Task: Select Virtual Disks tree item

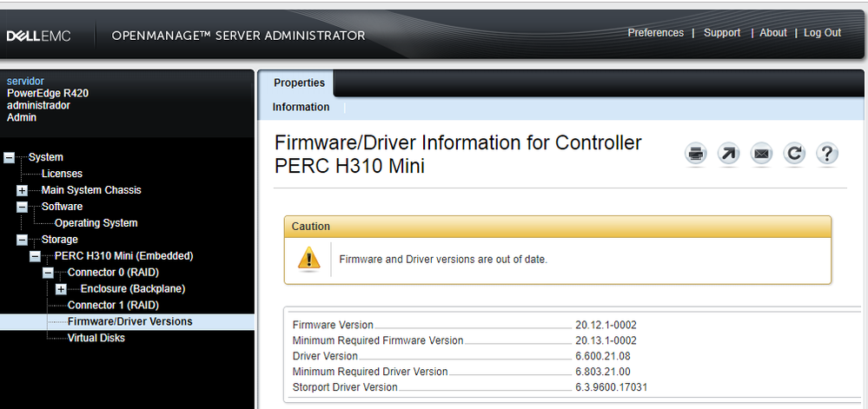Action: click(x=96, y=338)
